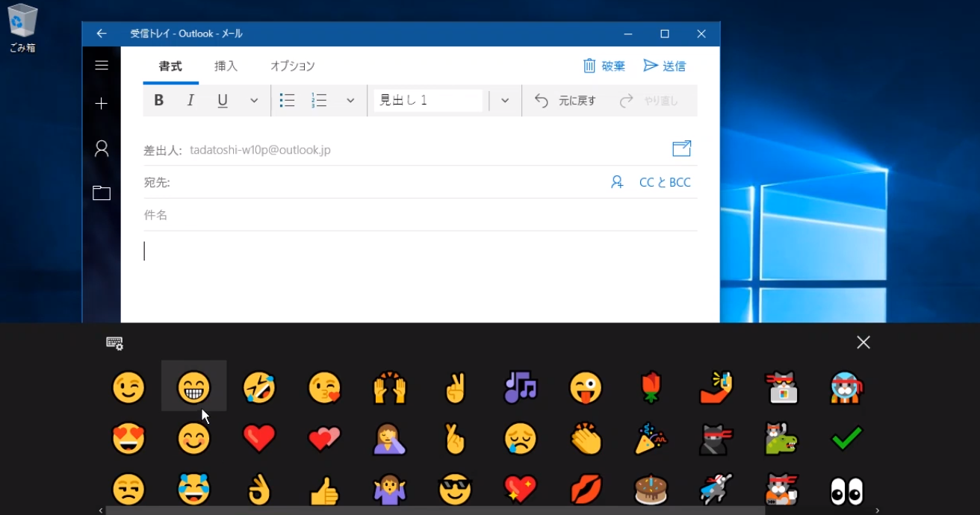980x515 pixels.
Task: Open message in new window icon
Action: [682, 149]
